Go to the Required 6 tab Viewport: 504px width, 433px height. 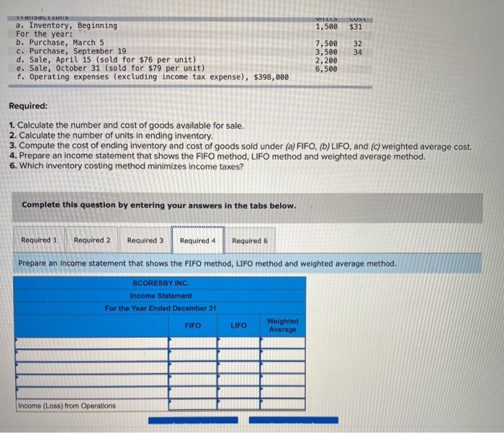[250, 241]
